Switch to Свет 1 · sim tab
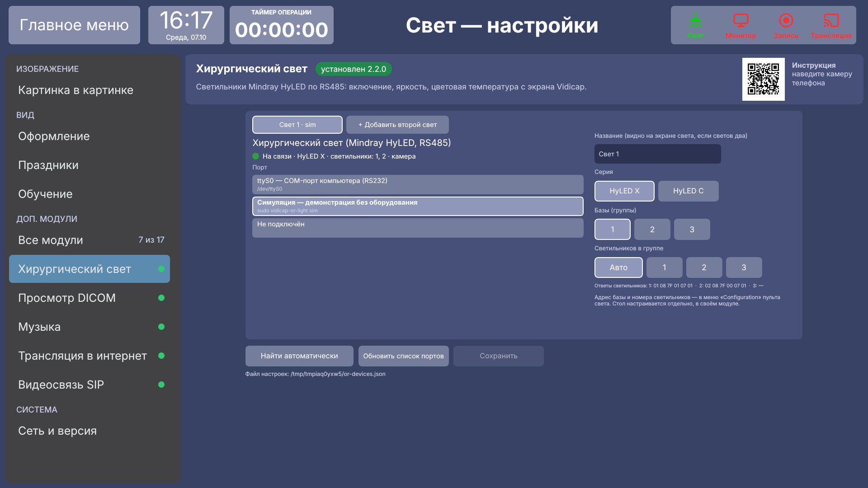 [297, 125]
